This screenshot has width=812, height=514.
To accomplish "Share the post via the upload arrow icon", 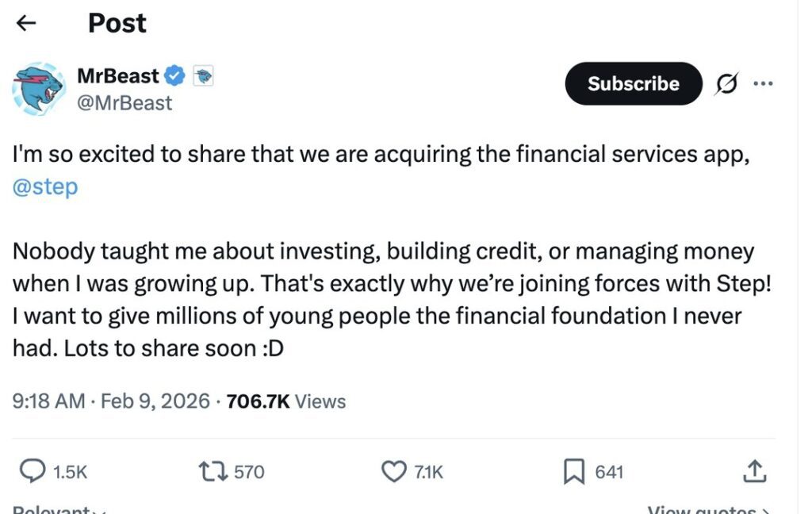I will click(x=754, y=471).
